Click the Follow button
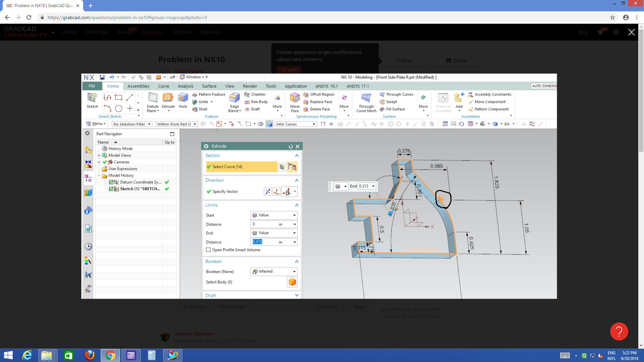 pos(404,61)
